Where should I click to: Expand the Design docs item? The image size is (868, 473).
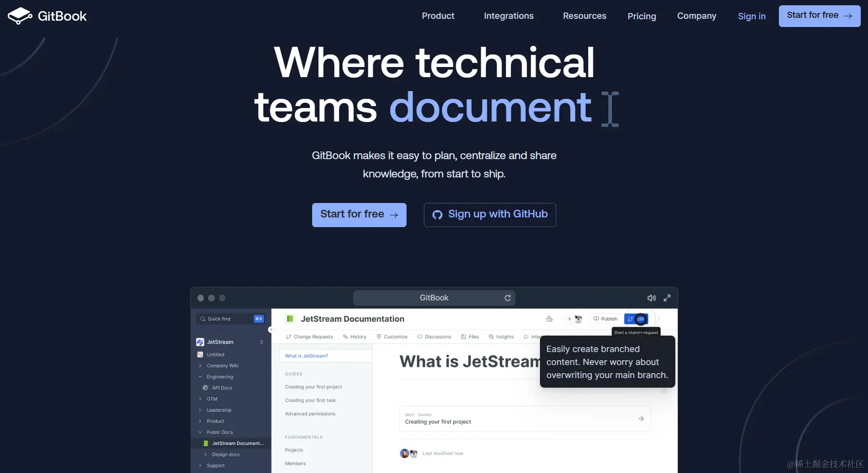pyautogui.click(x=206, y=454)
